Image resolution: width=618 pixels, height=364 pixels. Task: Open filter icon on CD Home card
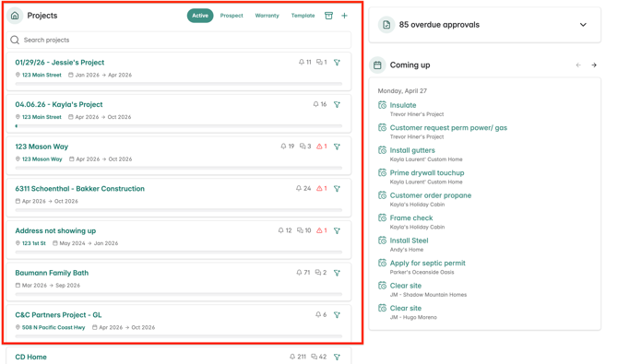tap(337, 357)
